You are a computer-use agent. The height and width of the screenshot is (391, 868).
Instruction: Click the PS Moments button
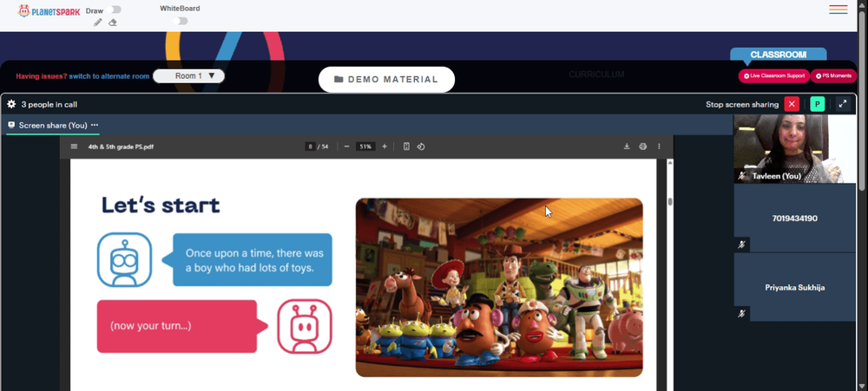833,75
